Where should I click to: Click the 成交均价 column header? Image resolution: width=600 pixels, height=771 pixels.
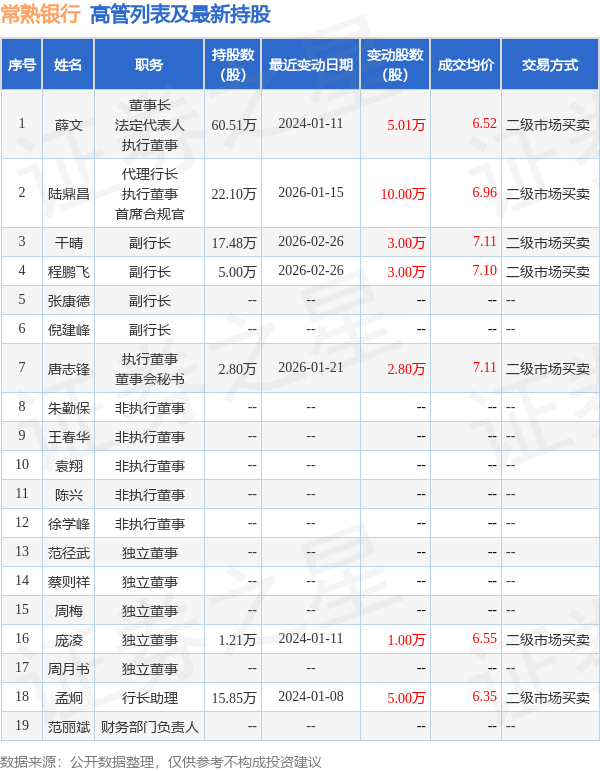click(466, 64)
